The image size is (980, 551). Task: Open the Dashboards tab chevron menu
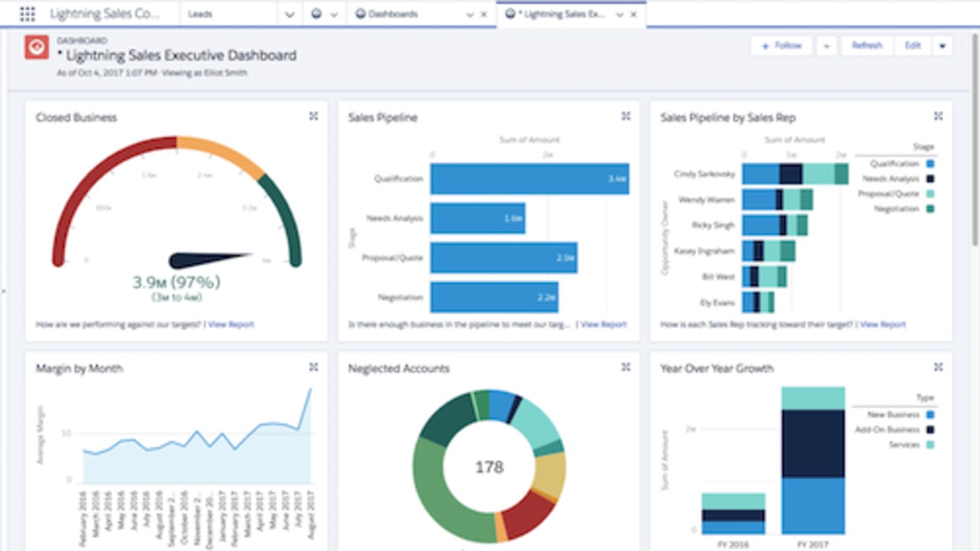469,15
